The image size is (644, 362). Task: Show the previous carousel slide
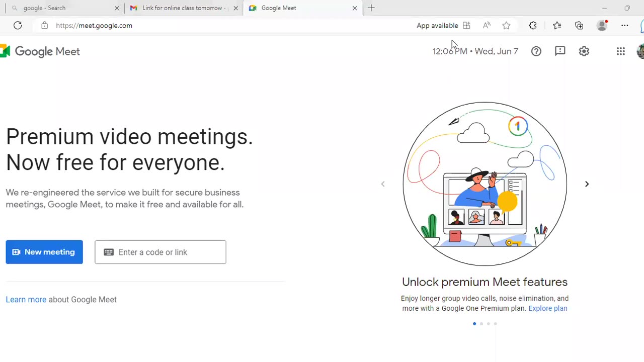pos(383,184)
